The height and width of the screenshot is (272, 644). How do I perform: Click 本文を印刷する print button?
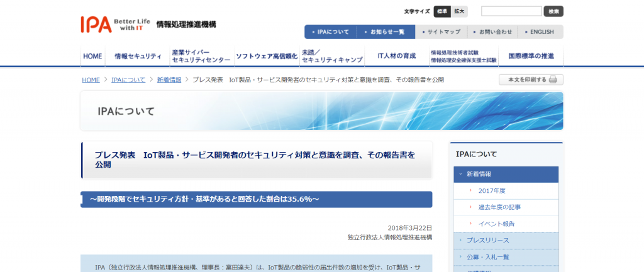(x=531, y=80)
